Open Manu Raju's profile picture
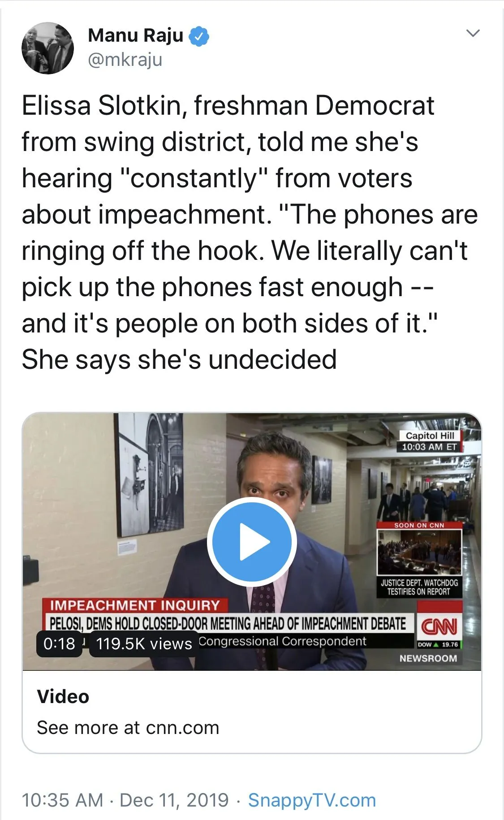 [x=47, y=48]
